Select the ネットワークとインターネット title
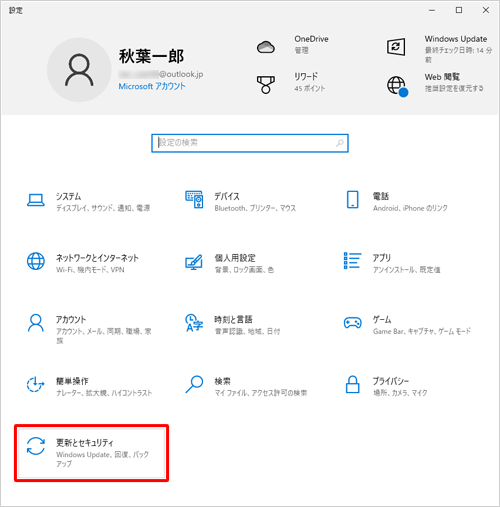 tap(97, 258)
